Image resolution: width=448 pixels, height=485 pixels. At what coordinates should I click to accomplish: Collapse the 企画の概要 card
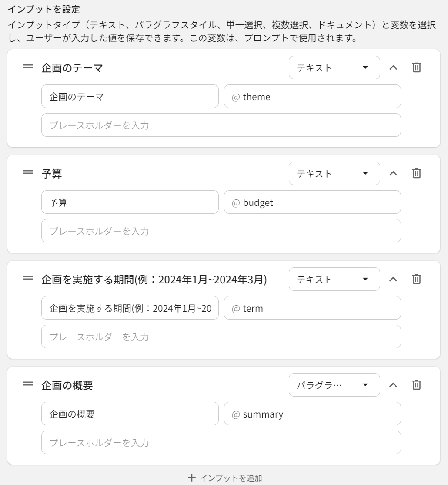coord(393,385)
